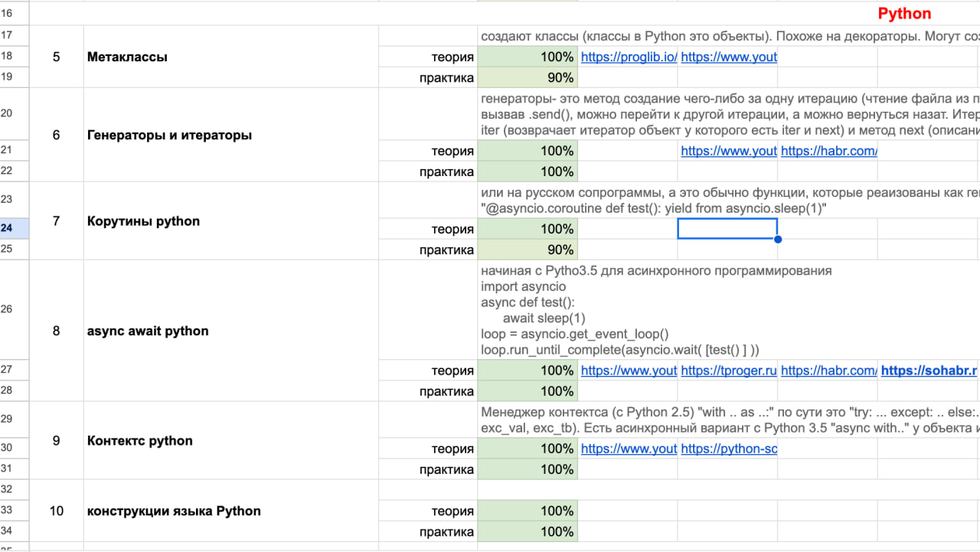The width and height of the screenshot is (980, 552).
Task: Select row header 24
Action: pos(7,228)
